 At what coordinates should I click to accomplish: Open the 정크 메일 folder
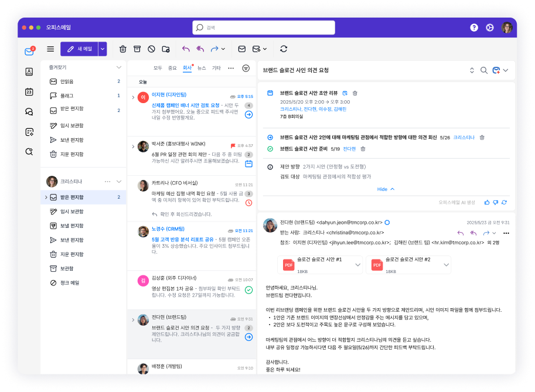83,283
